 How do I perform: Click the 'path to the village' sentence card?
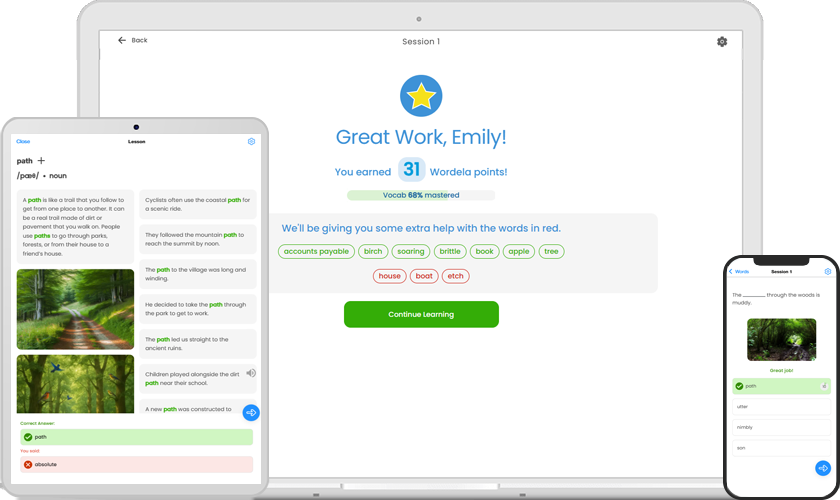tap(198, 274)
